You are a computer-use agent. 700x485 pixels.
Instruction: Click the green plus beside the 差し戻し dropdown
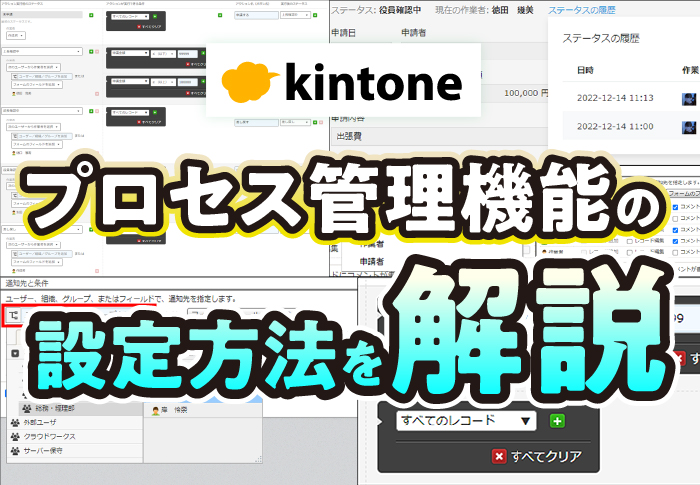pyautogui.click(x=315, y=122)
